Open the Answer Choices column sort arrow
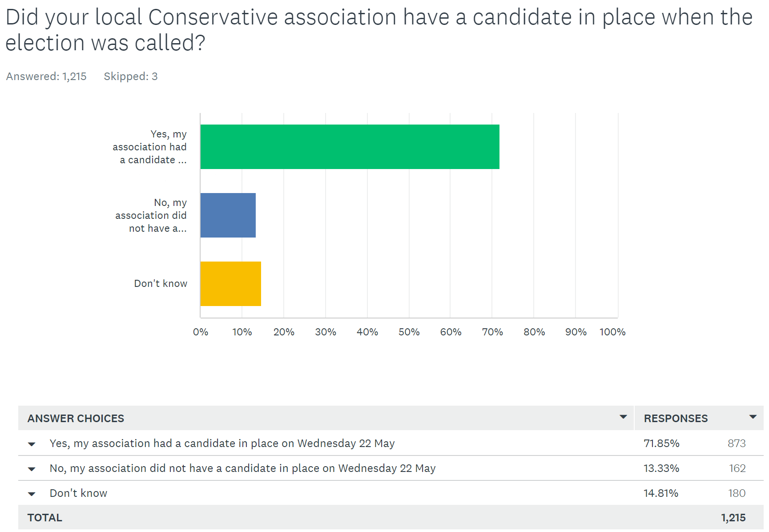Screen dimensions: 769x532 (623, 417)
